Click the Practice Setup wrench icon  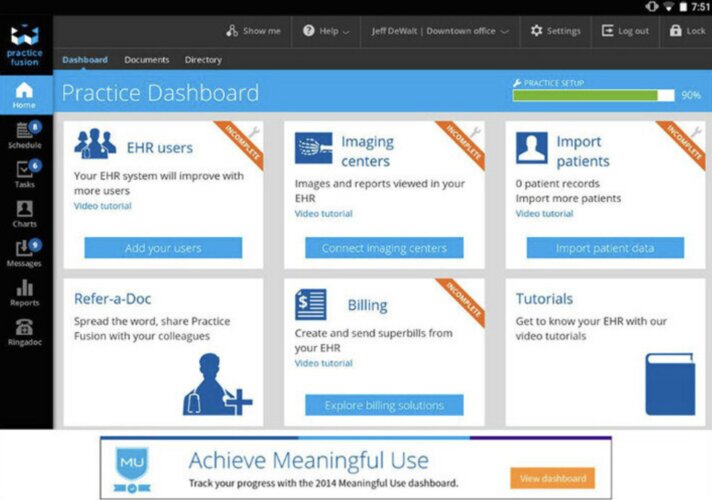coord(517,83)
